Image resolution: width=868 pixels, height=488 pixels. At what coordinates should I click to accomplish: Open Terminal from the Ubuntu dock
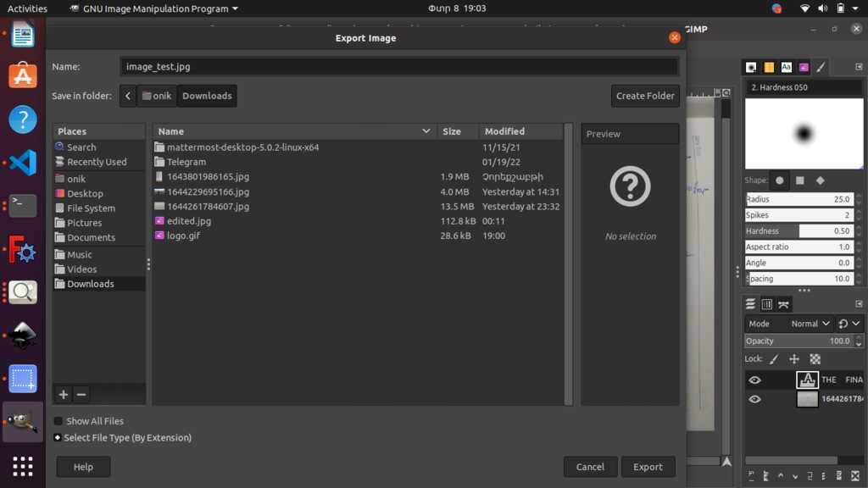tap(23, 206)
